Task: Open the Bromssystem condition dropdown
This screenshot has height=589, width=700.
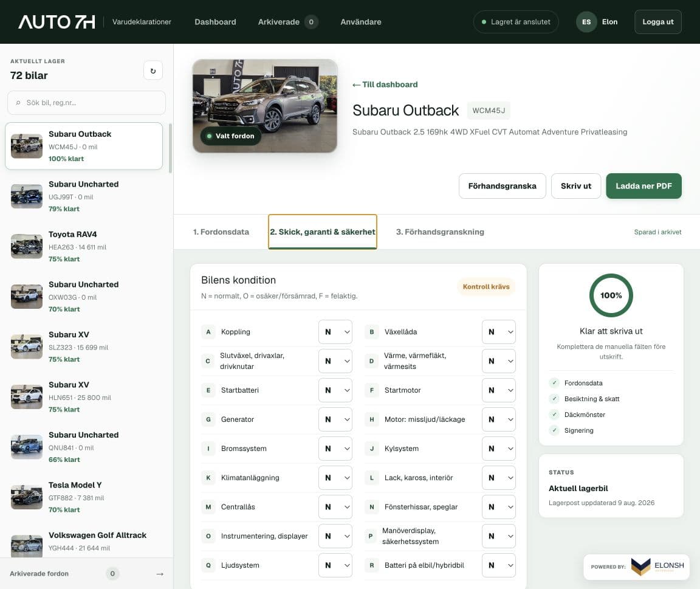Action: [x=335, y=449]
